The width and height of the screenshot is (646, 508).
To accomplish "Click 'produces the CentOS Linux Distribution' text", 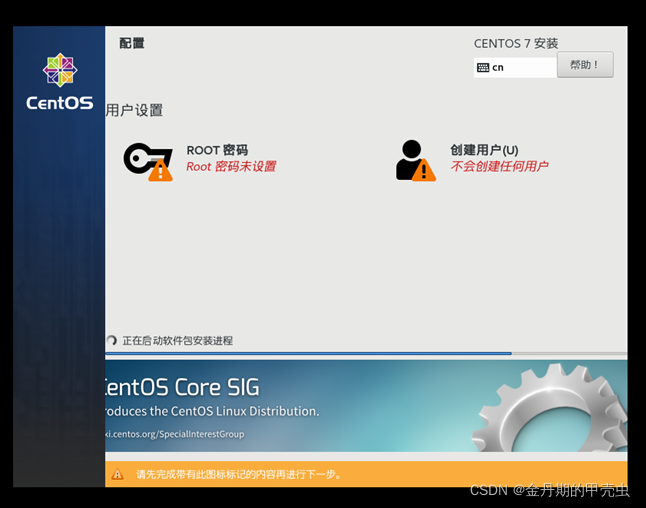I will (212, 411).
